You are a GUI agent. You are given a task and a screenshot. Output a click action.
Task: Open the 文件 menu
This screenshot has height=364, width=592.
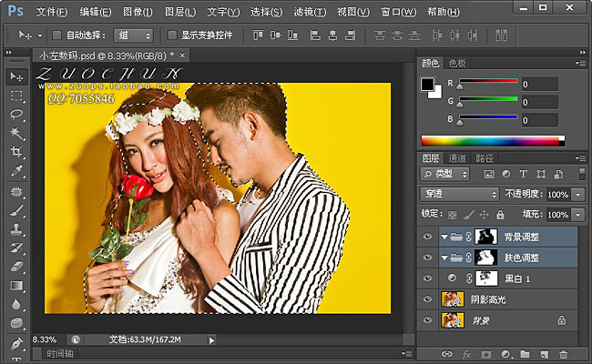pyautogui.click(x=52, y=12)
